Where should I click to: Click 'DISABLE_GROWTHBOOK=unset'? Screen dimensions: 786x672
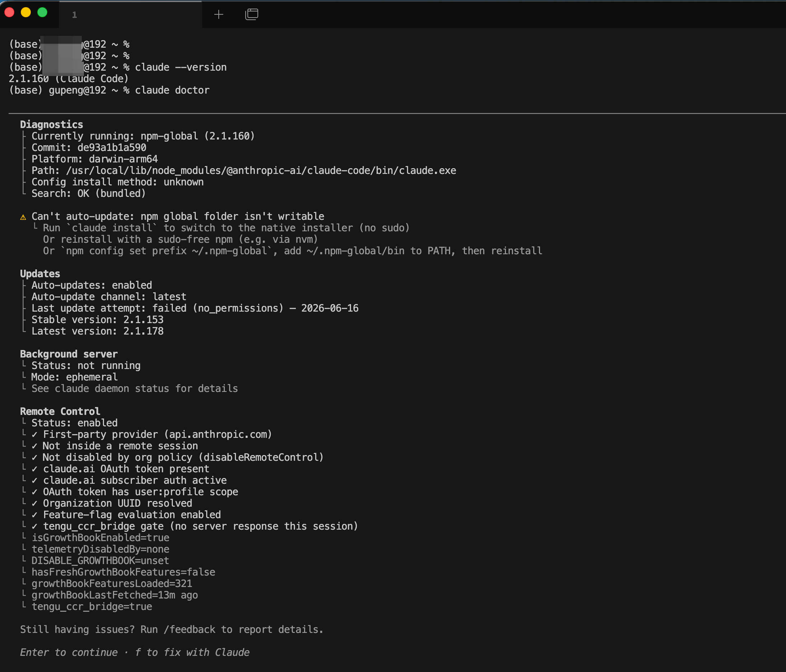coord(100,561)
